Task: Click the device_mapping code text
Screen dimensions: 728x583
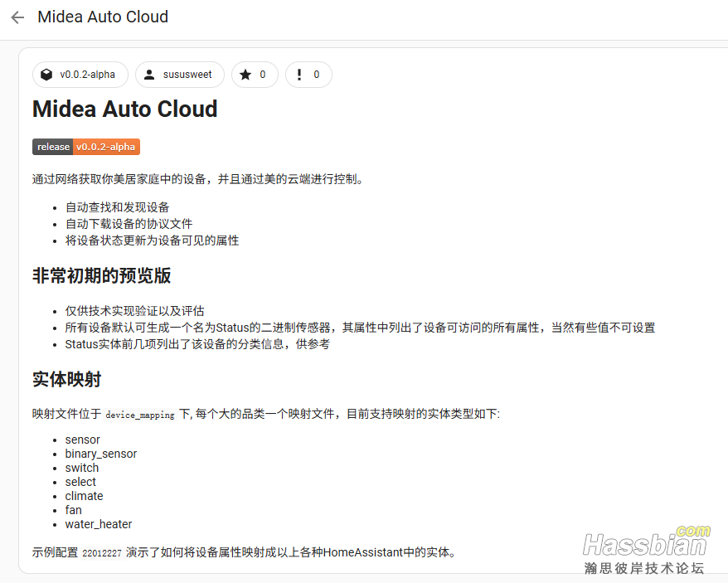Action: (140, 415)
